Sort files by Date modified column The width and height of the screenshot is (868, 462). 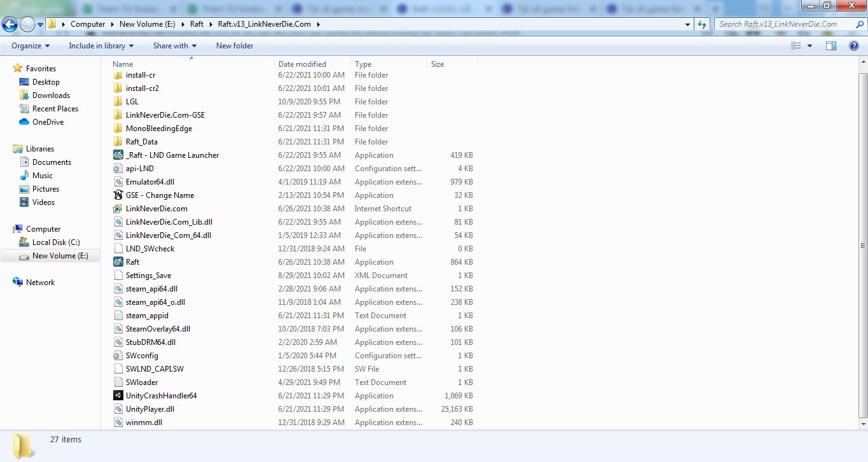point(302,64)
